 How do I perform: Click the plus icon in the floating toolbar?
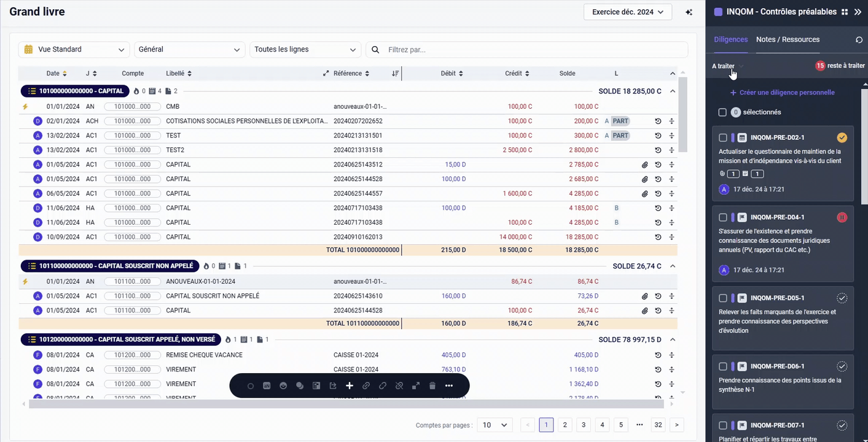(x=350, y=386)
